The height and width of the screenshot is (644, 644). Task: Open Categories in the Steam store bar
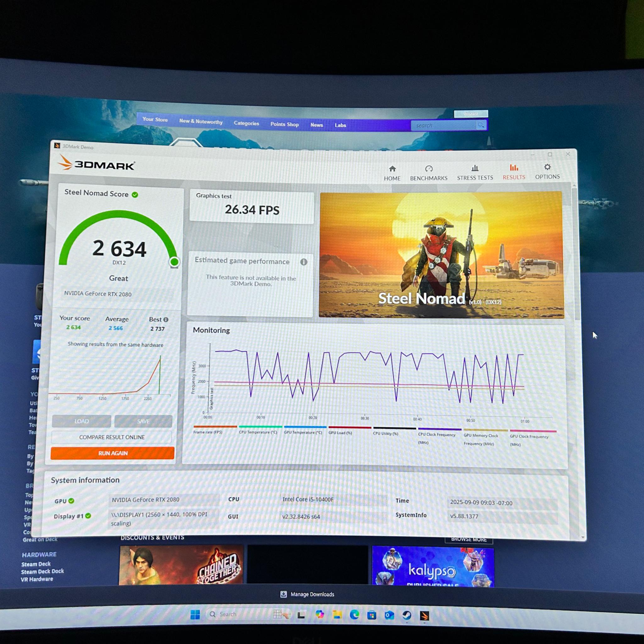point(246,123)
